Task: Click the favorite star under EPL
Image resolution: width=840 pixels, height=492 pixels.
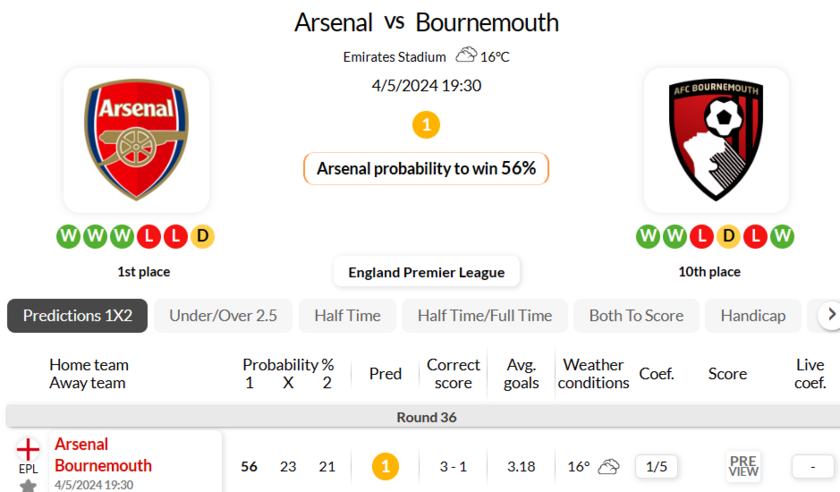Action: [28, 486]
